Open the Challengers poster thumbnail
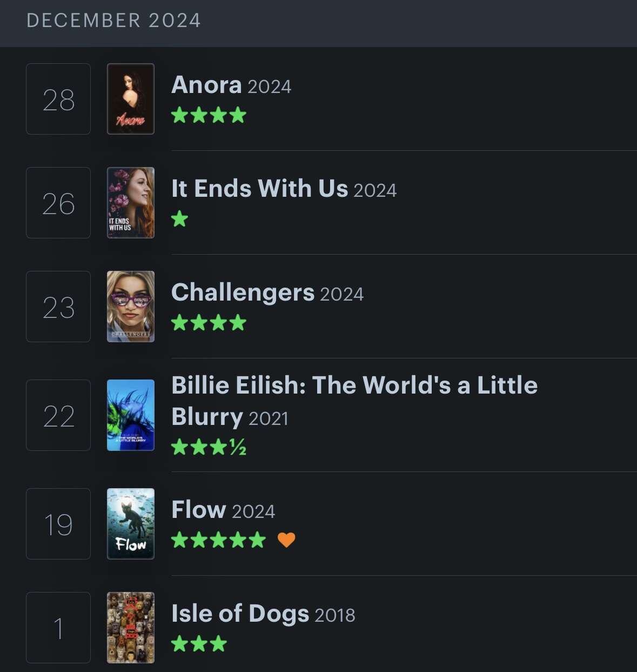This screenshot has height=672, width=637. (131, 307)
